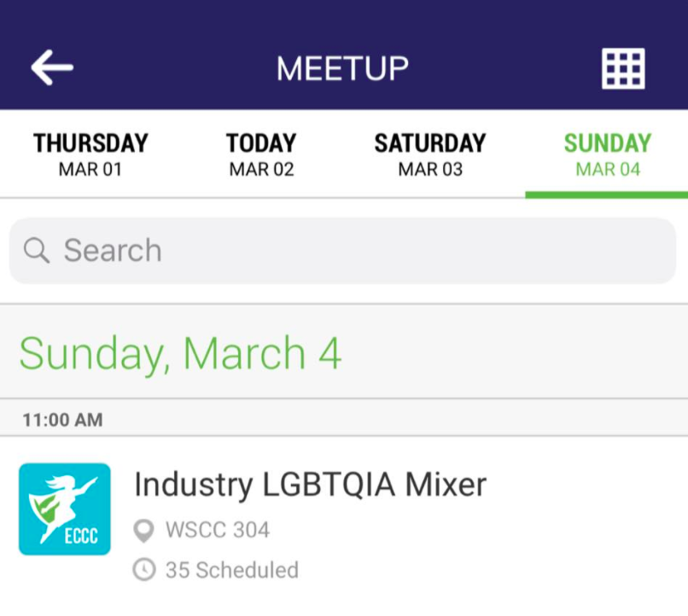Click the ECCC superhero logo thumbnail
Image resolution: width=688 pixels, height=616 pixels.
click(65, 509)
